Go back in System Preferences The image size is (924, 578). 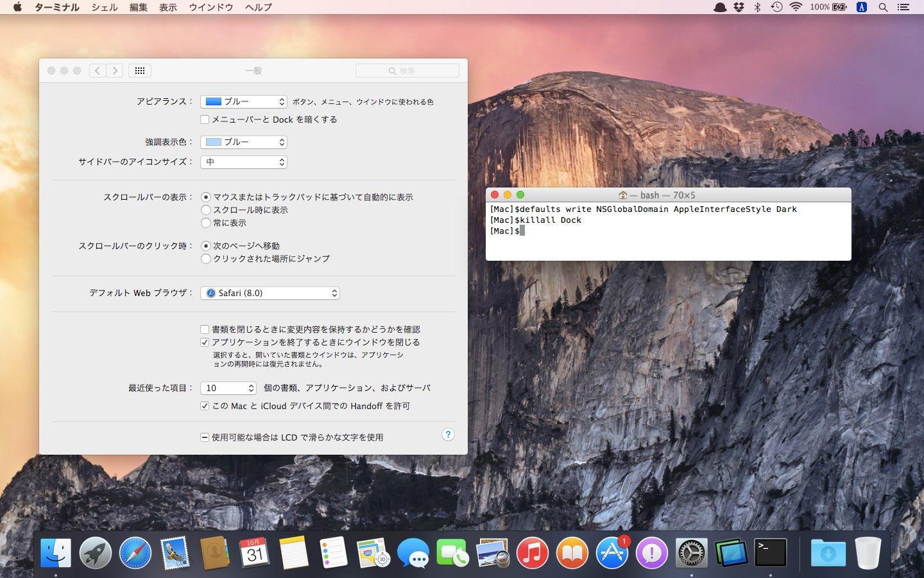pyautogui.click(x=98, y=71)
